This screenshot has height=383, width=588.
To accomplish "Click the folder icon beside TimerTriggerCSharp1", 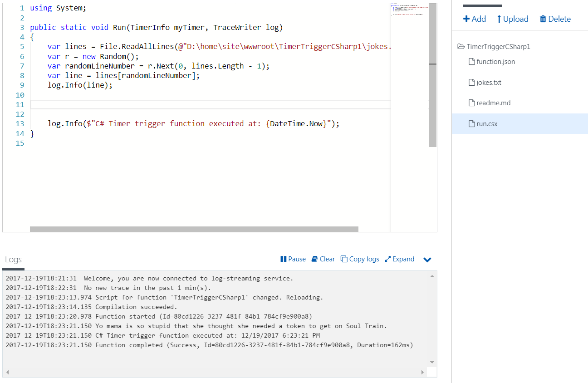I will point(461,46).
